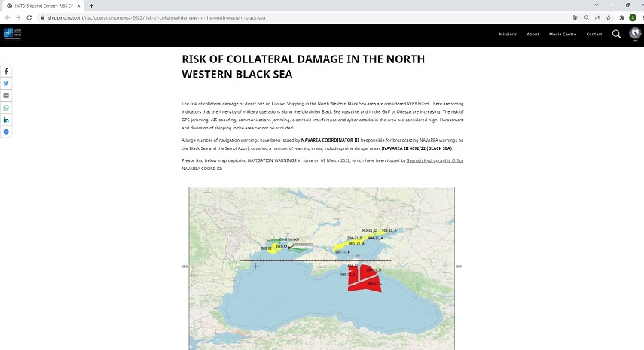Click the address bar URL

tap(157, 17)
